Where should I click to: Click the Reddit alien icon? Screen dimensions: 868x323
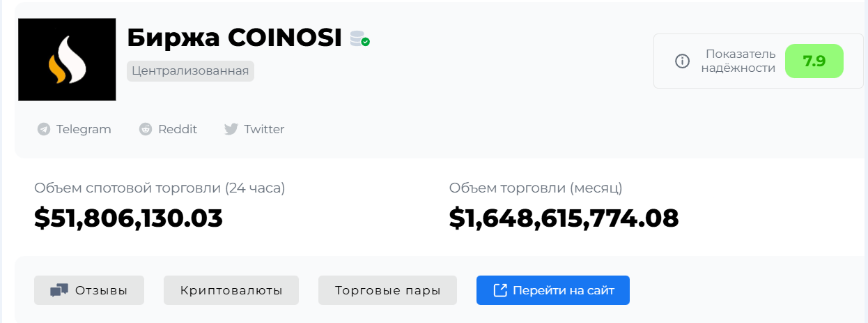coord(146,129)
